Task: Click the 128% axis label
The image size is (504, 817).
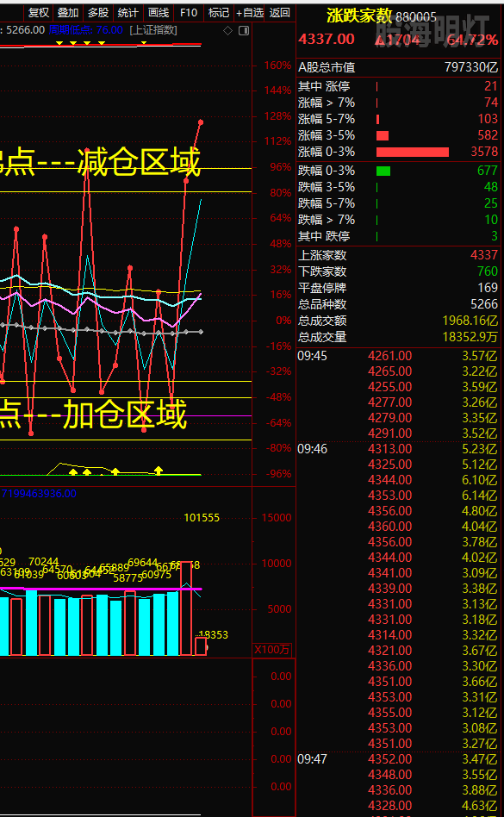Action: [x=278, y=116]
